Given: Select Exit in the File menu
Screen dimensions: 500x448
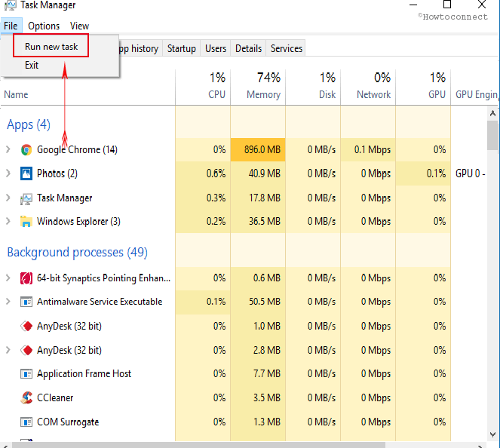Looking at the screenshot, I should click(x=32, y=66).
